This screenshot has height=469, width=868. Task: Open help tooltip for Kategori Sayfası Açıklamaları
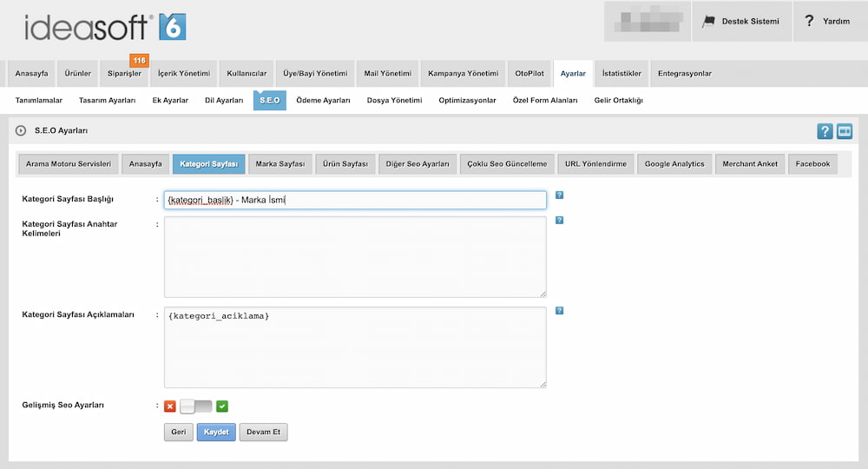[x=560, y=311]
